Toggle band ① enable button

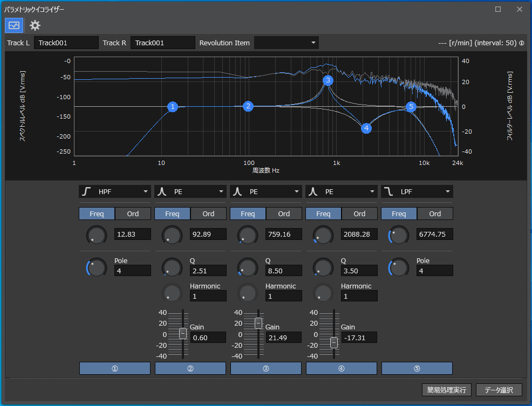[x=115, y=368]
